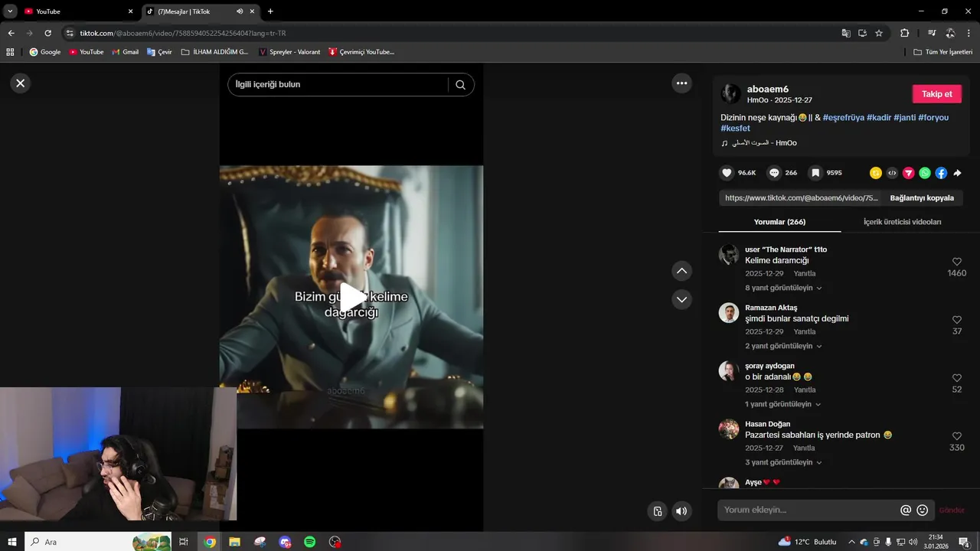Share the video to WhatsApp
Viewport: 980px width, 551px height.
pos(925,173)
